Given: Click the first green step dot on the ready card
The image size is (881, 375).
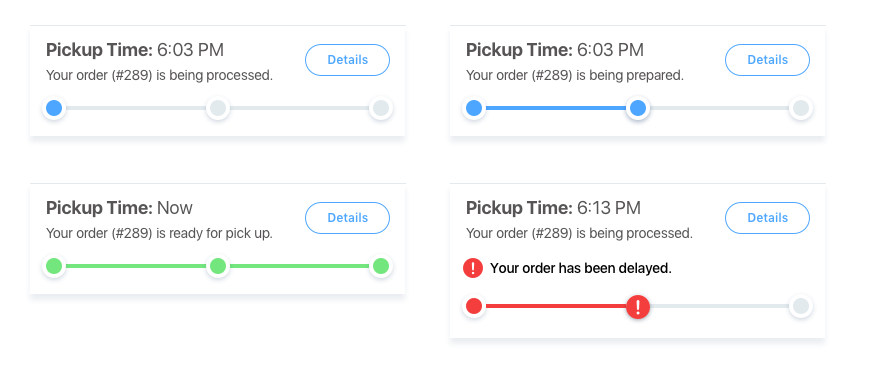Looking at the screenshot, I should click(x=54, y=266).
